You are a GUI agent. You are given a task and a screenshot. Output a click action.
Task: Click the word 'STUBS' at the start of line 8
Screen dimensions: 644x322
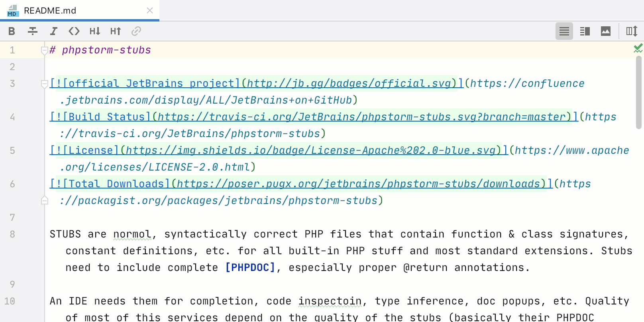pos(65,234)
